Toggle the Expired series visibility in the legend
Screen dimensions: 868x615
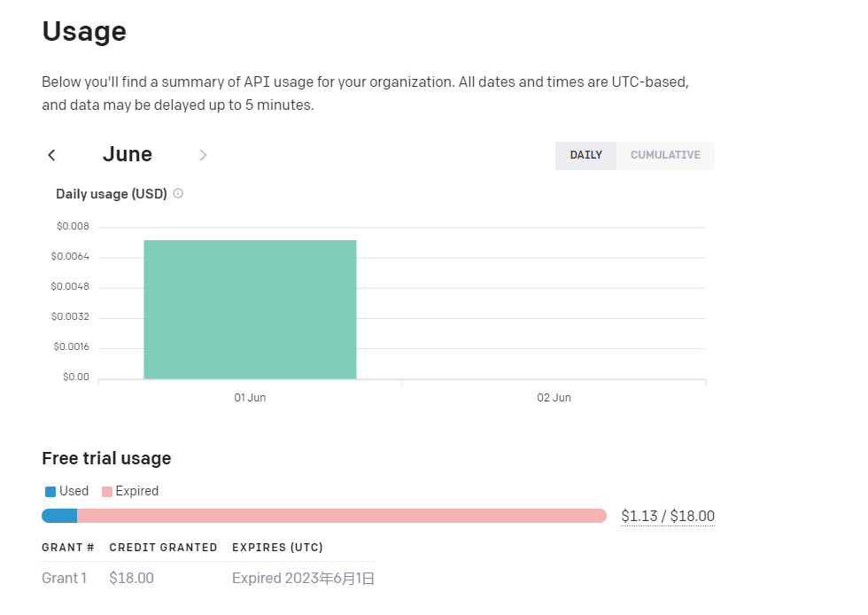[106, 491]
